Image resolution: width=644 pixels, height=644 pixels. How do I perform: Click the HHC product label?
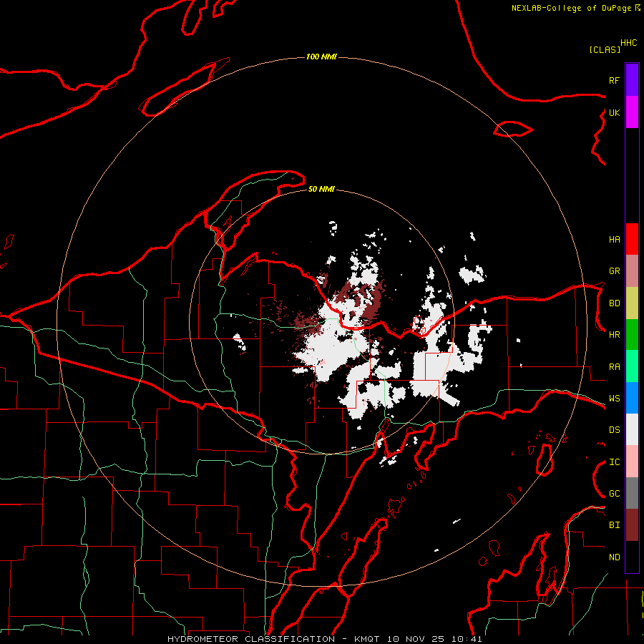628,43
